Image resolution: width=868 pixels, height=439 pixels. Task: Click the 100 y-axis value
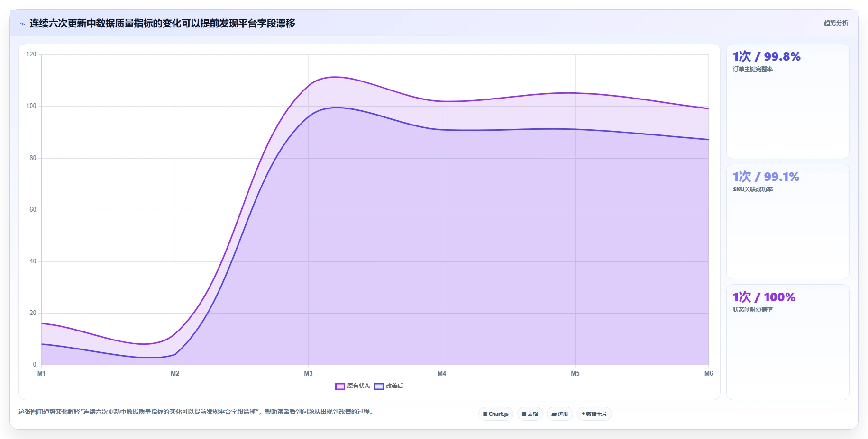click(x=31, y=106)
